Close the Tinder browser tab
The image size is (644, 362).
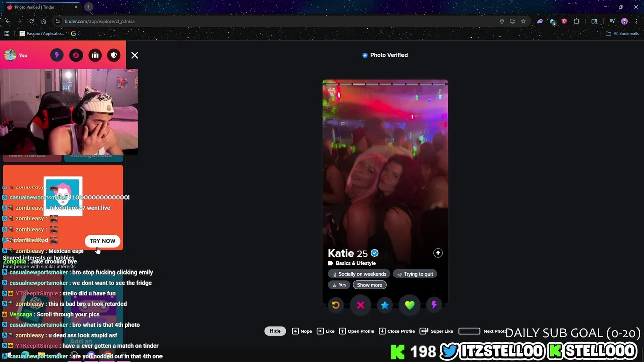tap(76, 7)
